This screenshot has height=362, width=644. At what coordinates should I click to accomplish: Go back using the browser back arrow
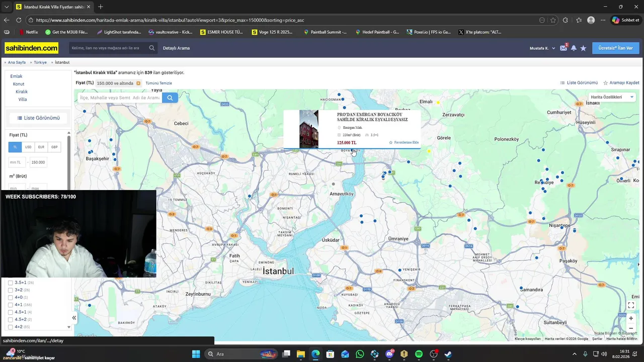[x=7, y=20]
